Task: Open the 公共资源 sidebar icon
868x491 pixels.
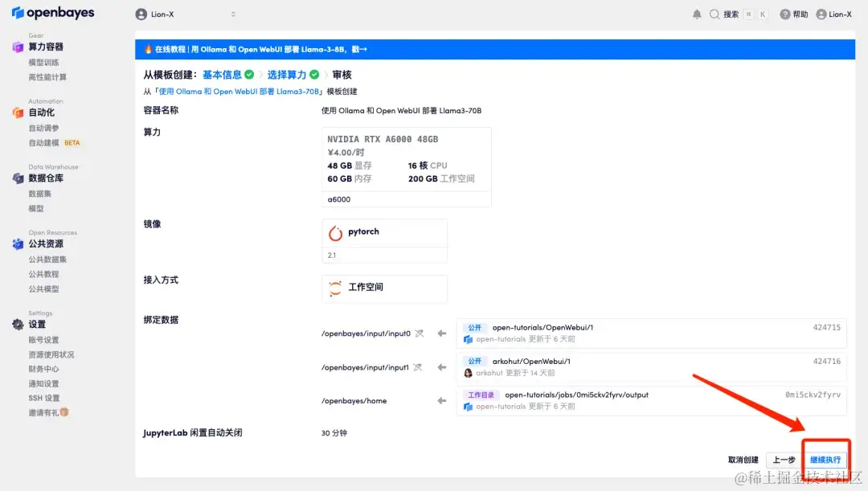Action: coord(17,243)
